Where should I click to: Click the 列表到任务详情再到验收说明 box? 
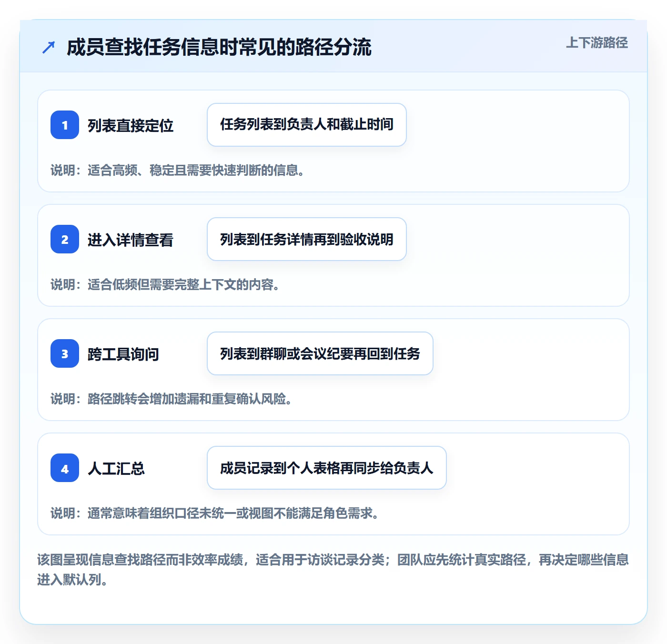click(x=307, y=239)
